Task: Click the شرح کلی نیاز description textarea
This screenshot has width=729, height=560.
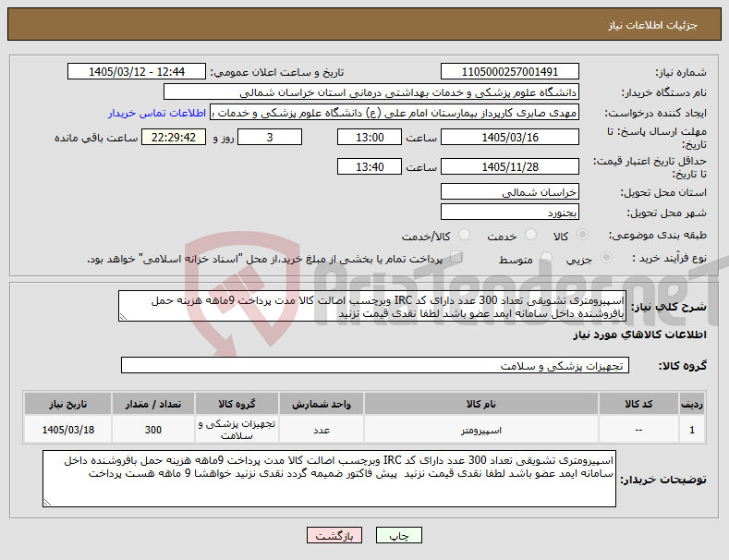Action: pos(372,306)
